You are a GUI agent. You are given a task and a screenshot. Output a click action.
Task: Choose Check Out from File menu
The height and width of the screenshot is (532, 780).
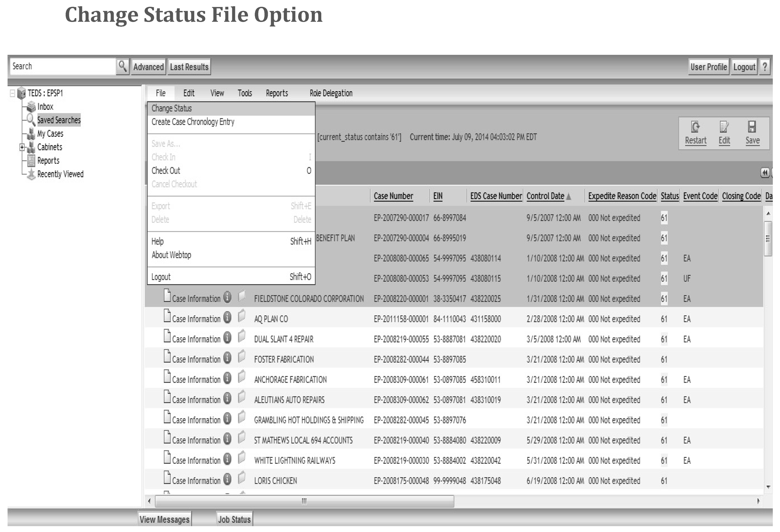pyautogui.click(x=166, y=171)
